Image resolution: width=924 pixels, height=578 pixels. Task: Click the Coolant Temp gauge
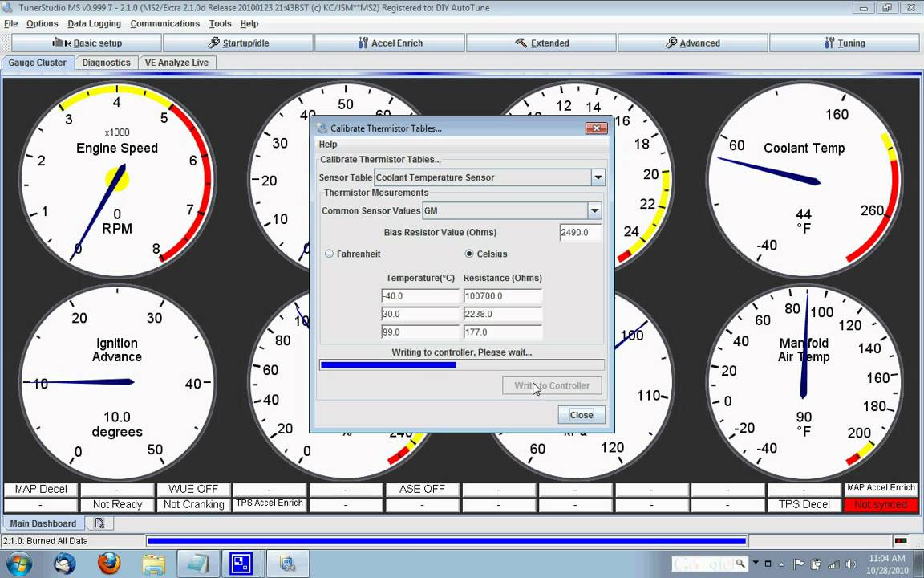point(804,179)
